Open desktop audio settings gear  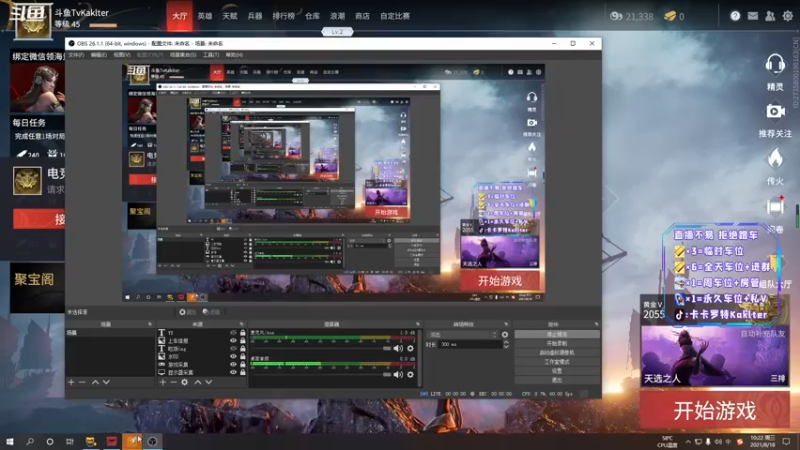click(x=410, y=374)
